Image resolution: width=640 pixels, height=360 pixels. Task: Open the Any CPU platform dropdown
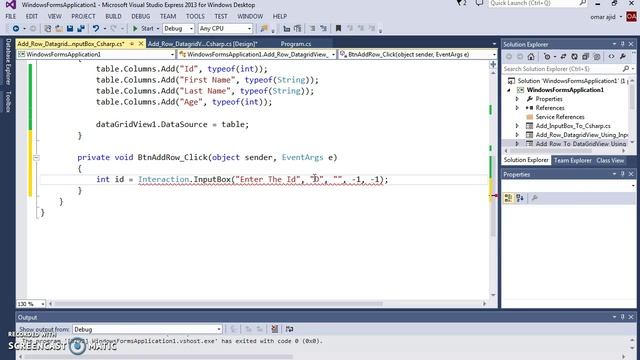pos(225,29)
